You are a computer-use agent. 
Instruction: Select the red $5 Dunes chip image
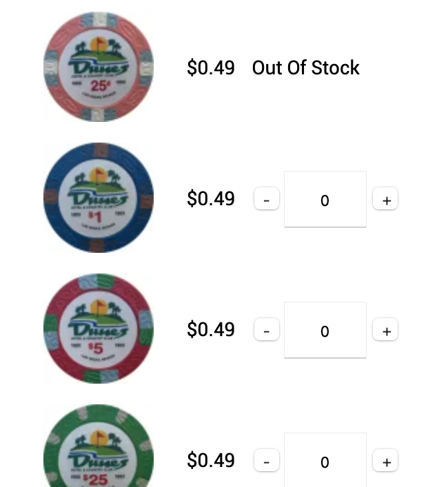99,329
